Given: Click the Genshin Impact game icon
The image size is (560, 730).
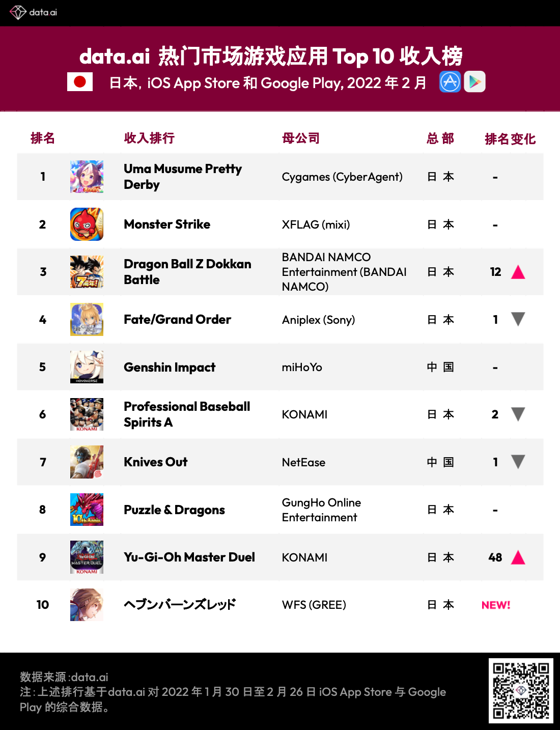Looking at the screenshot, I should pos(87,367).
